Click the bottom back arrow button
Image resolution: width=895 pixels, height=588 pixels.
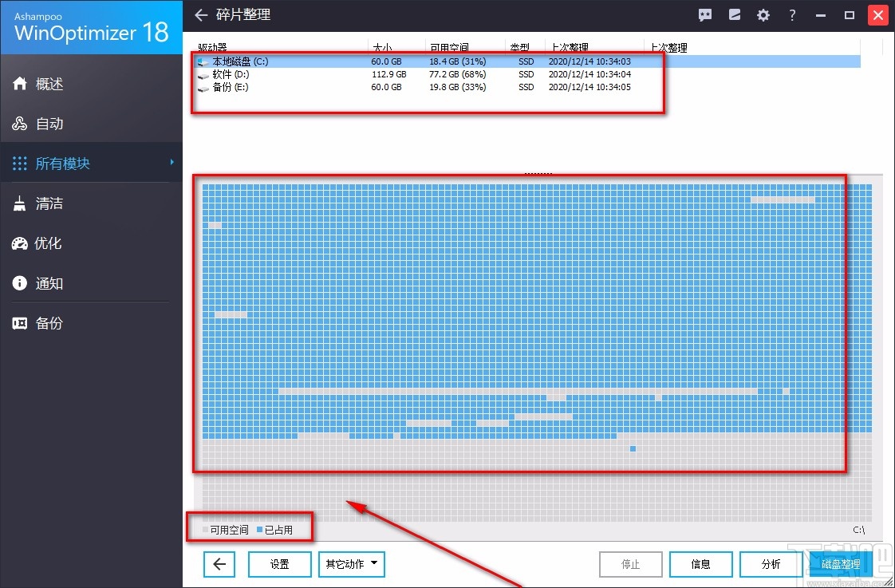point(219,564)
